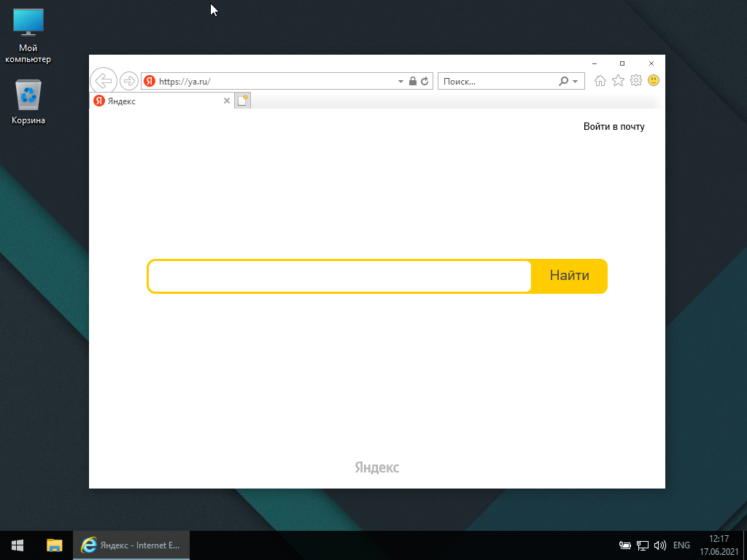Image resolution: width=747 pixels, height=560 pixels.
Task: Open a new tab
Action: click(242, 101)
